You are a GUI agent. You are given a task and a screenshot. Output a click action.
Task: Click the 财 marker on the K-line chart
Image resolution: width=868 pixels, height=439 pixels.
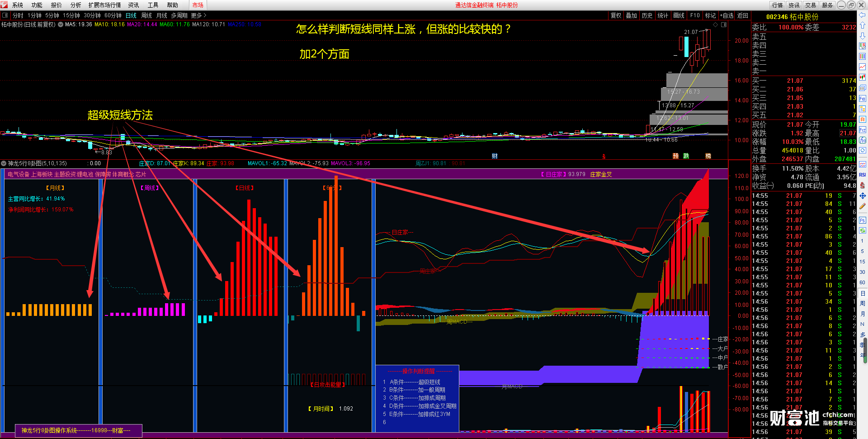point(495,156)
